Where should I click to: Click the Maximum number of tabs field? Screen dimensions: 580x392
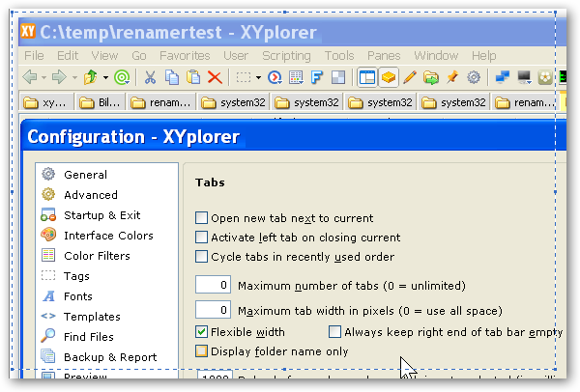tap(214, 286)
